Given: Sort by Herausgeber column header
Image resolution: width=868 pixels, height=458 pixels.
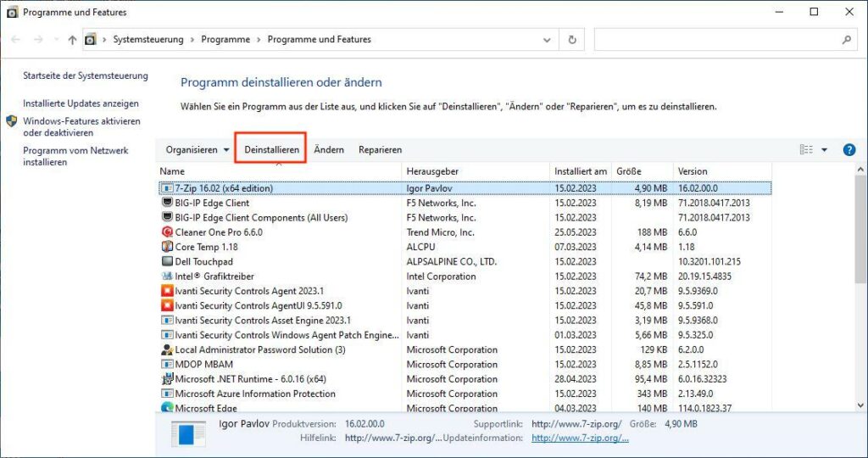Looking at the screenshot, I should coord(432,171).
